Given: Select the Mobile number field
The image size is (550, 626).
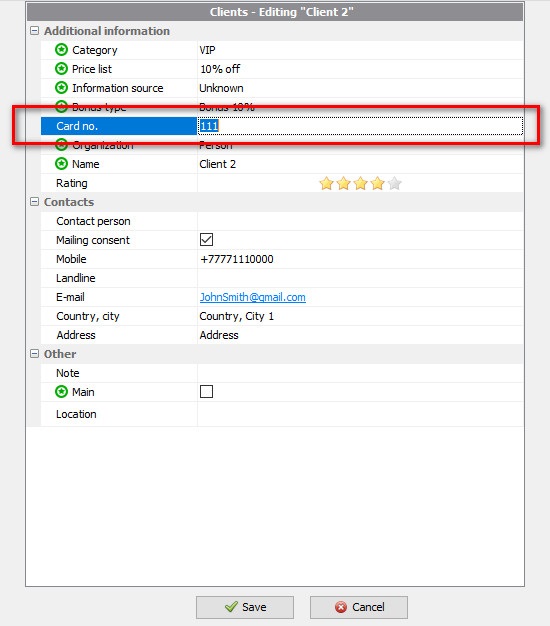Looking at the screenshot, I should coord(360,259).
